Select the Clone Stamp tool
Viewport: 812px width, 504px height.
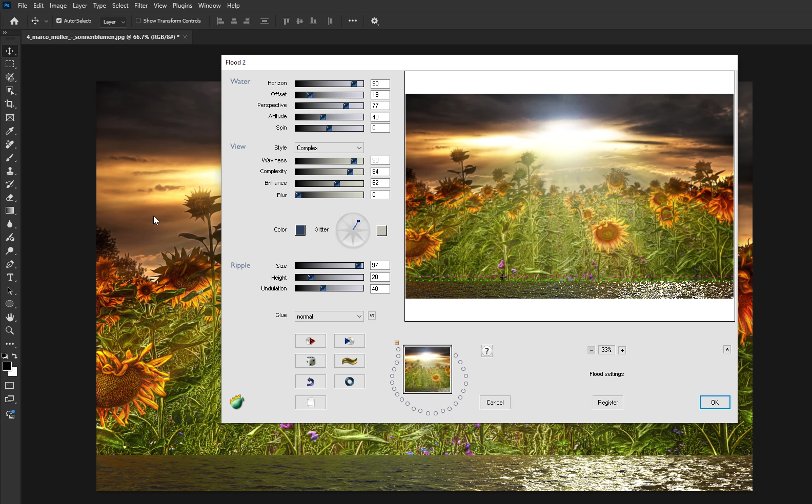pyautogui.click(x=10, y=171)
